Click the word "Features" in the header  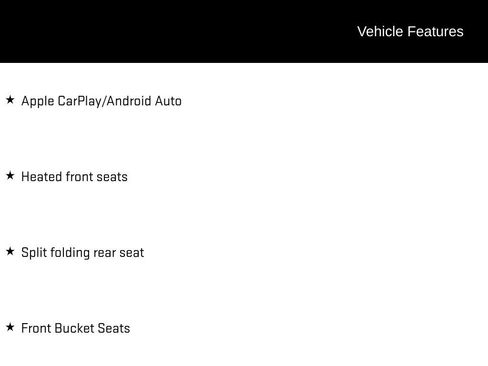pos(435,32)
